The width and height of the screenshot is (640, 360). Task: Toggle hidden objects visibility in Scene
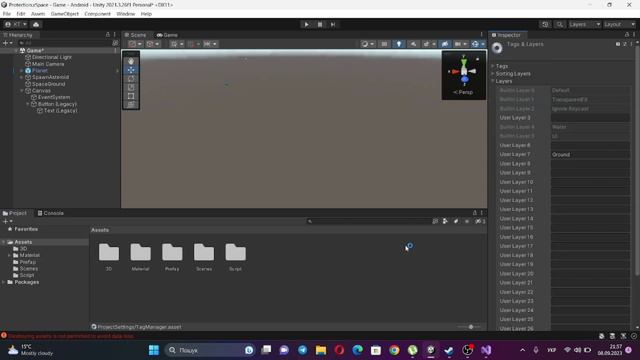(445, 44)
